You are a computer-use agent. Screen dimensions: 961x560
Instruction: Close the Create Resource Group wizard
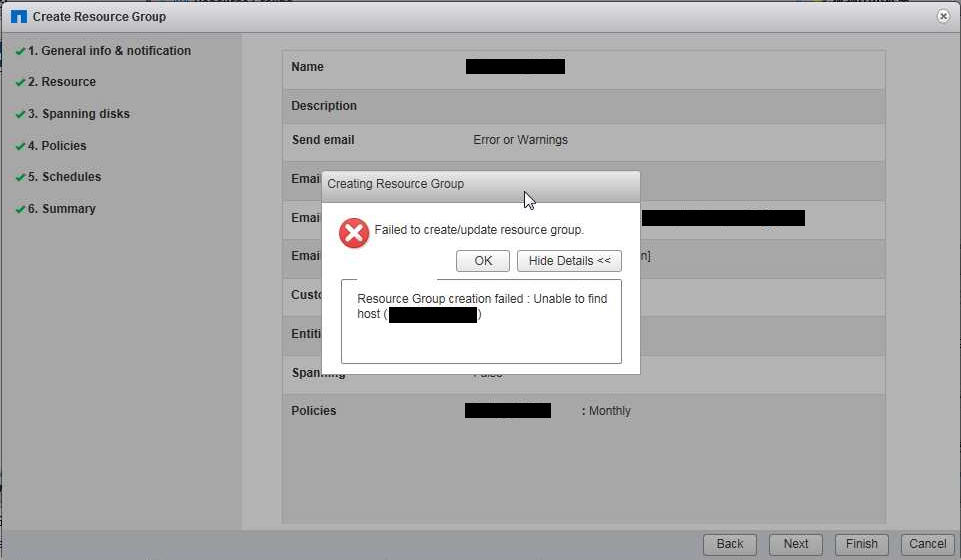tap(942, 17)
